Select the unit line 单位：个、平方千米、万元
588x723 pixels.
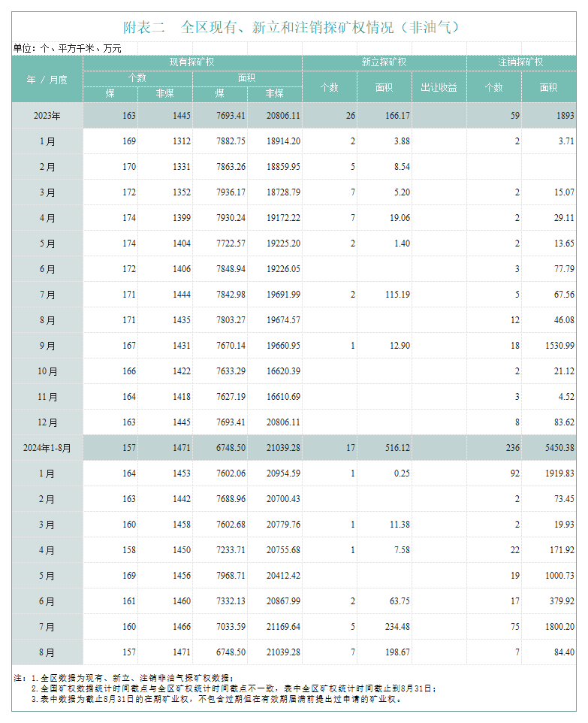pyautogui.click(x=68, y=48)
